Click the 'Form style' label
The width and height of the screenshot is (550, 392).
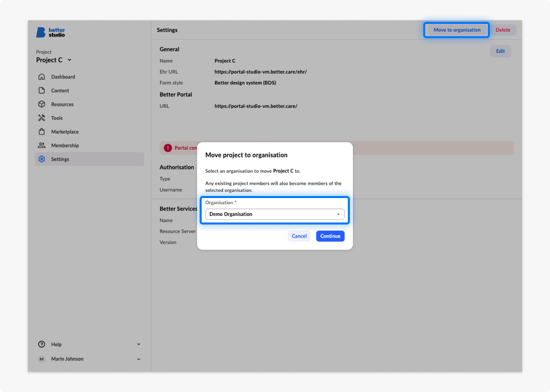point(171,83)
